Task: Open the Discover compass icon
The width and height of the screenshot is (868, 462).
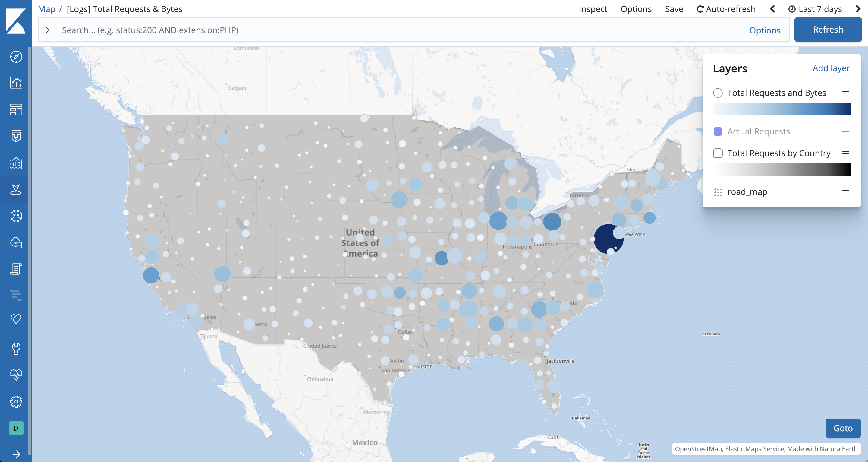Action: tap(16, 57)
